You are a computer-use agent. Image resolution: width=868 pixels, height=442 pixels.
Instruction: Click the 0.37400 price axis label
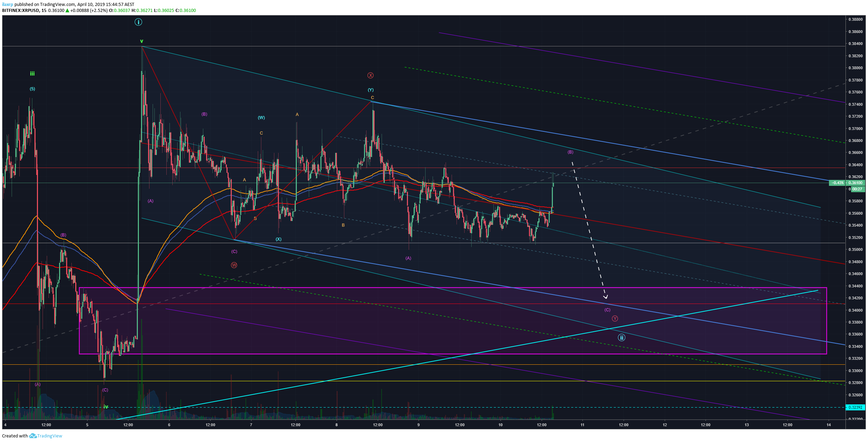pyautogui.click(x=856, y=104)
